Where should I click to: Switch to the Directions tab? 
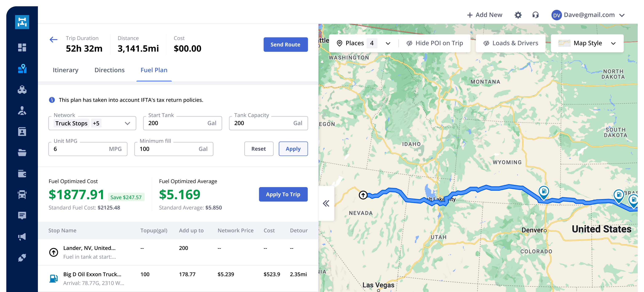[109, 70]
